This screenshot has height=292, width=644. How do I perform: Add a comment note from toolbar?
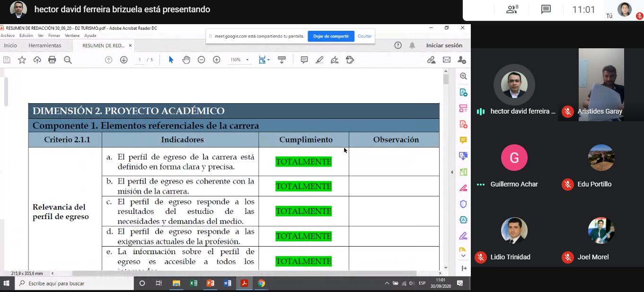point(304,60)
